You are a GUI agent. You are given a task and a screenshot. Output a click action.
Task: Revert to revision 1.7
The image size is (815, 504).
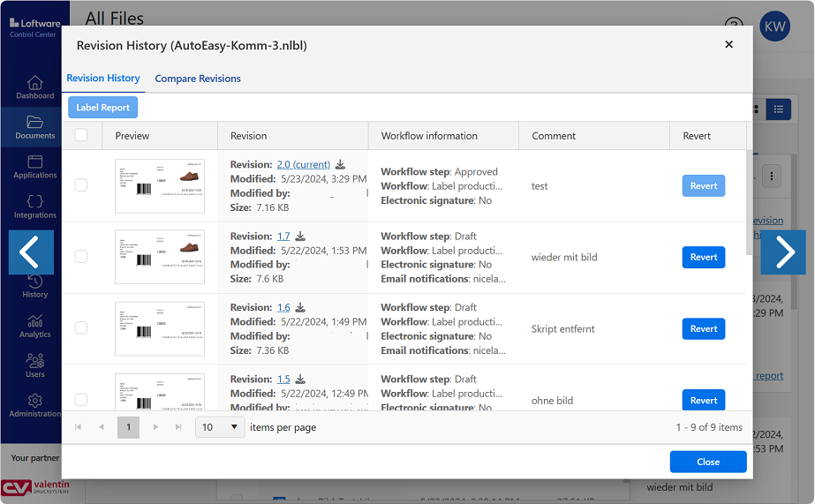point(703,257)
